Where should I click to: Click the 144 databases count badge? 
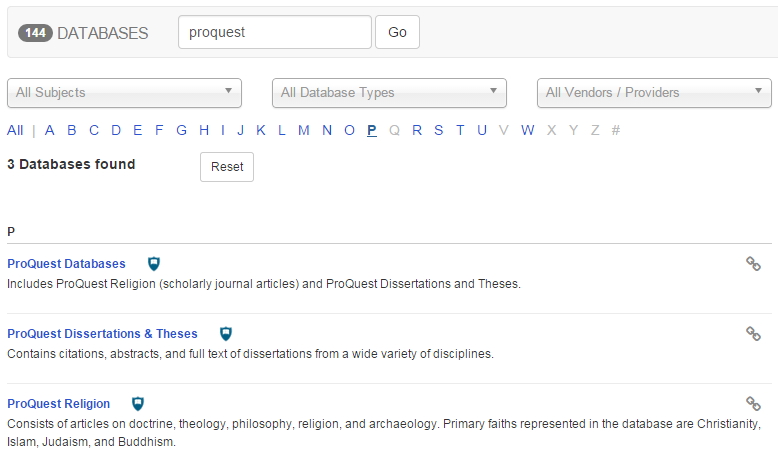coord(35,33)
